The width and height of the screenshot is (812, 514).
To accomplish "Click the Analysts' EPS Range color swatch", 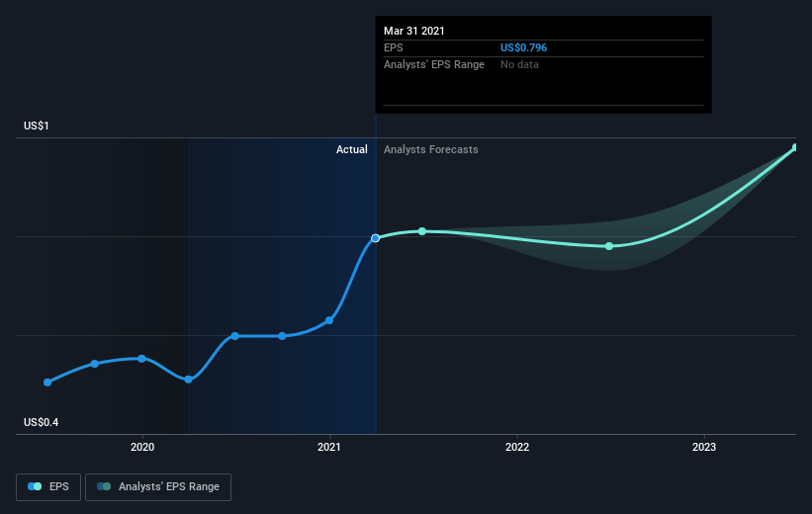I will tap(104, 486).
